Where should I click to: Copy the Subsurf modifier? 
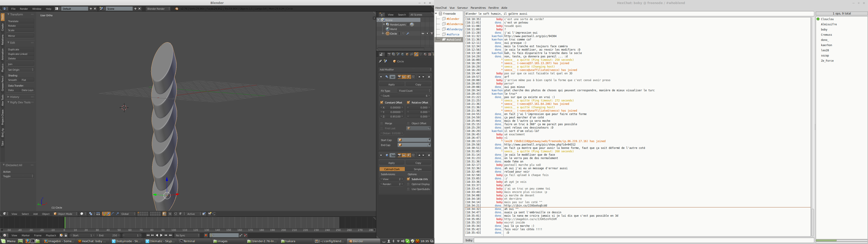418,163
